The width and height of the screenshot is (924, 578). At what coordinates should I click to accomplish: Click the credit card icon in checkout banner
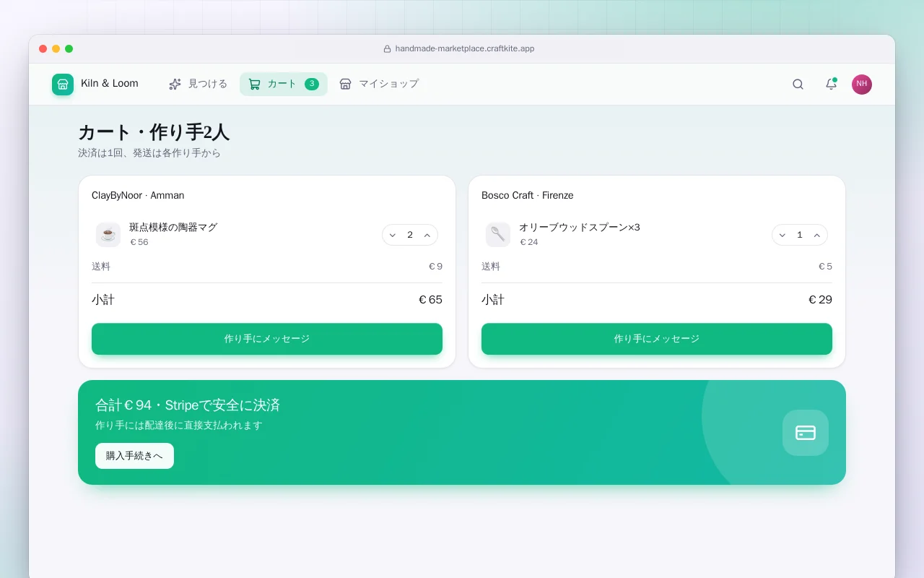806,433
